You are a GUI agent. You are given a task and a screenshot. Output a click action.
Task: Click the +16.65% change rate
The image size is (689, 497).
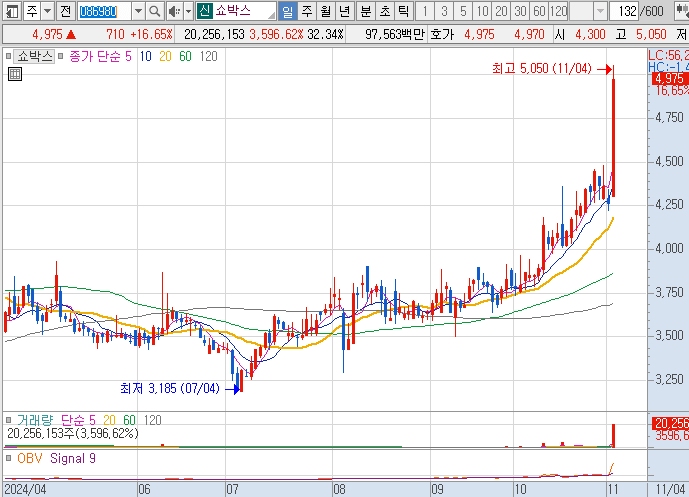[151, 34]
